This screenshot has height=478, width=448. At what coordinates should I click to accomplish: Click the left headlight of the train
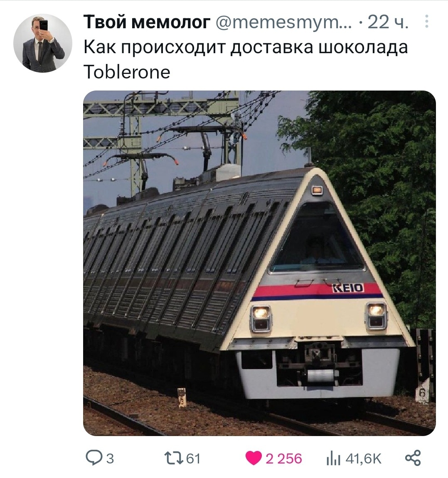point(261,319)
